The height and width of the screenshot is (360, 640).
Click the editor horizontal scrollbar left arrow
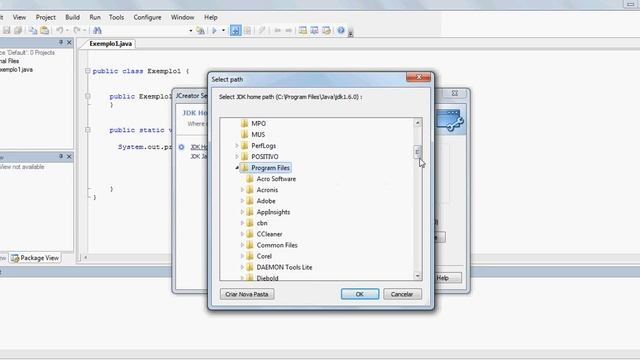point(85,258)
